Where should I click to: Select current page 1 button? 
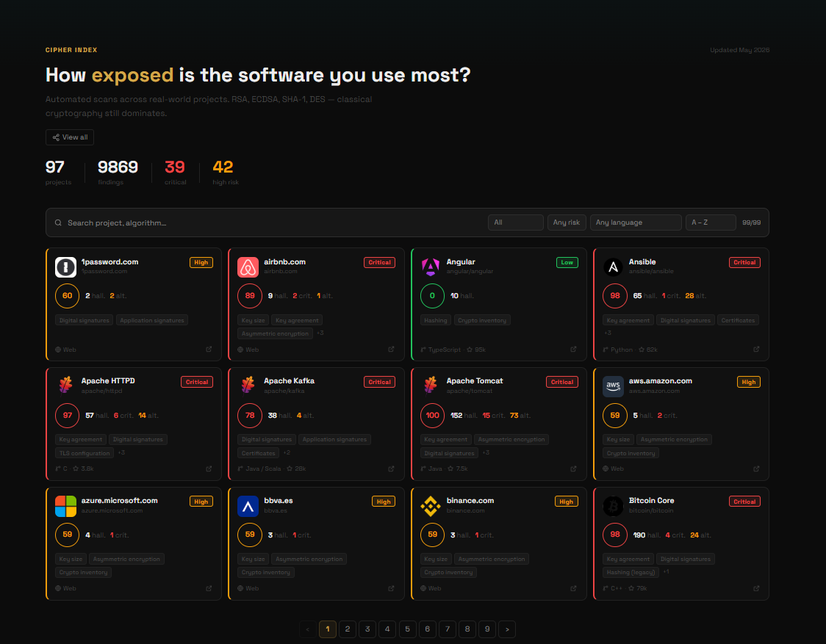pos(328,629)
